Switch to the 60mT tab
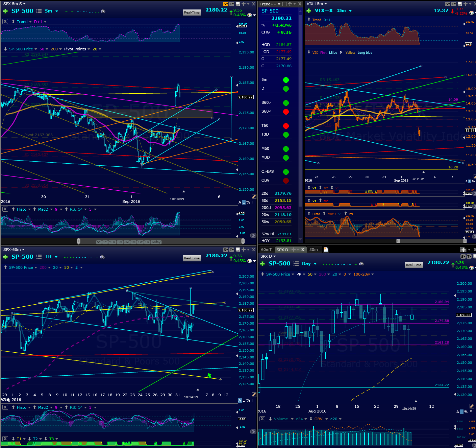The image size is (476, 448). 266,250
